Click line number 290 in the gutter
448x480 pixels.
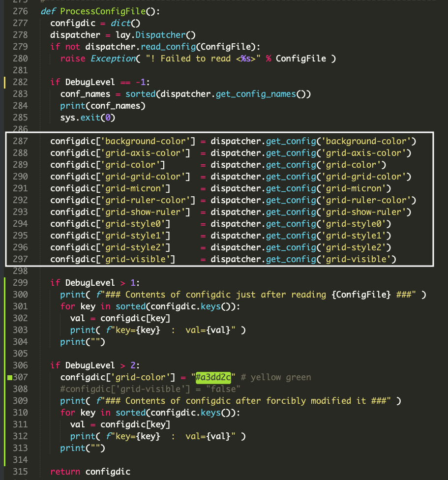pos(20,177)
